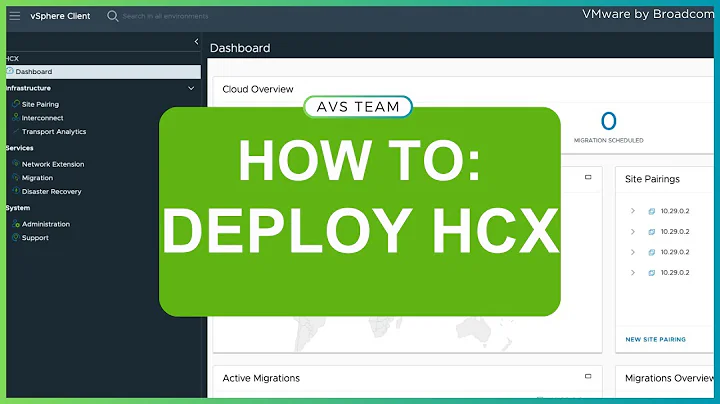
Task: Open the Administration page
Action: (x=46, y=224)
